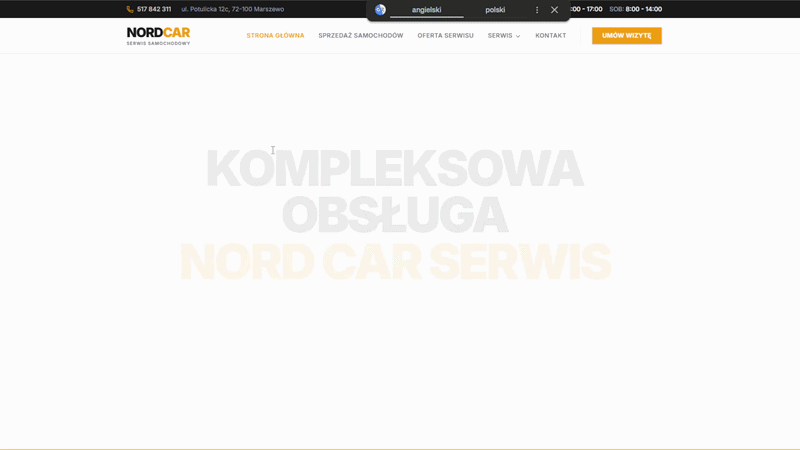Open the Strona Główna menu item

[x=275, y=36]
